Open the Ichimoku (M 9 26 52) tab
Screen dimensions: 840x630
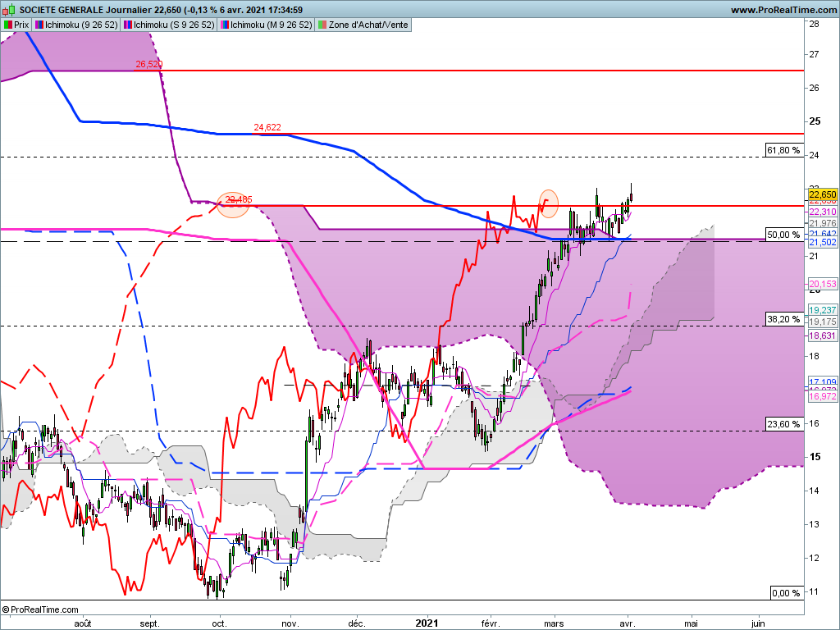[266, 25]
